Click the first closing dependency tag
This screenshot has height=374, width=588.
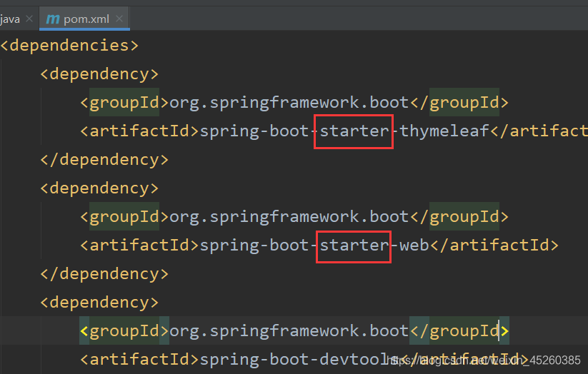104,160
